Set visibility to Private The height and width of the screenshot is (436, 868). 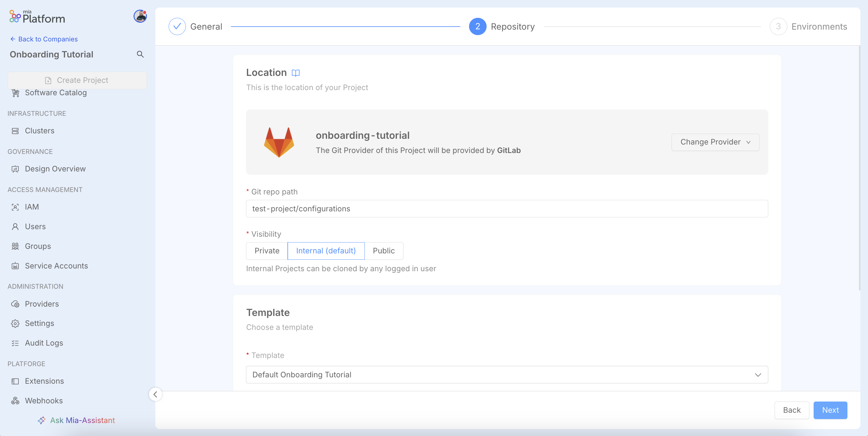pos(267,251)
